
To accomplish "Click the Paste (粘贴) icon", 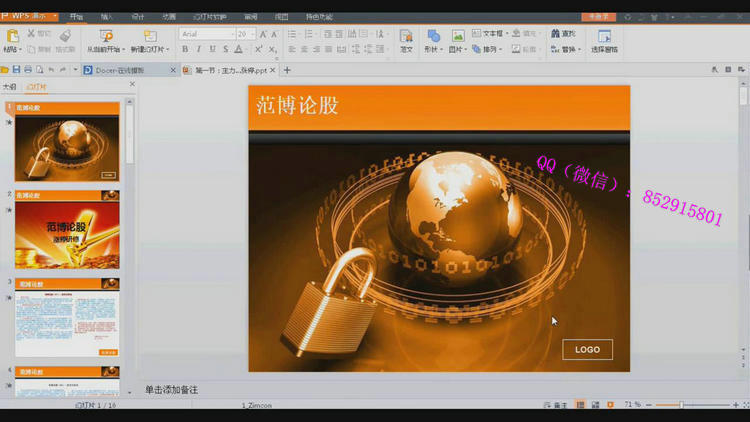I will point(12,38).
